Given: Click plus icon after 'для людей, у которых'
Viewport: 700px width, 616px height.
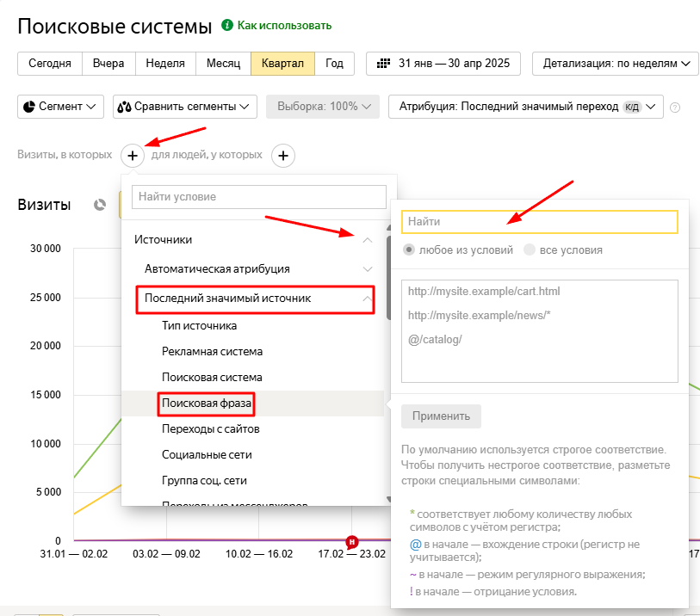Looking at the screenshot, I should pos(283,156).
